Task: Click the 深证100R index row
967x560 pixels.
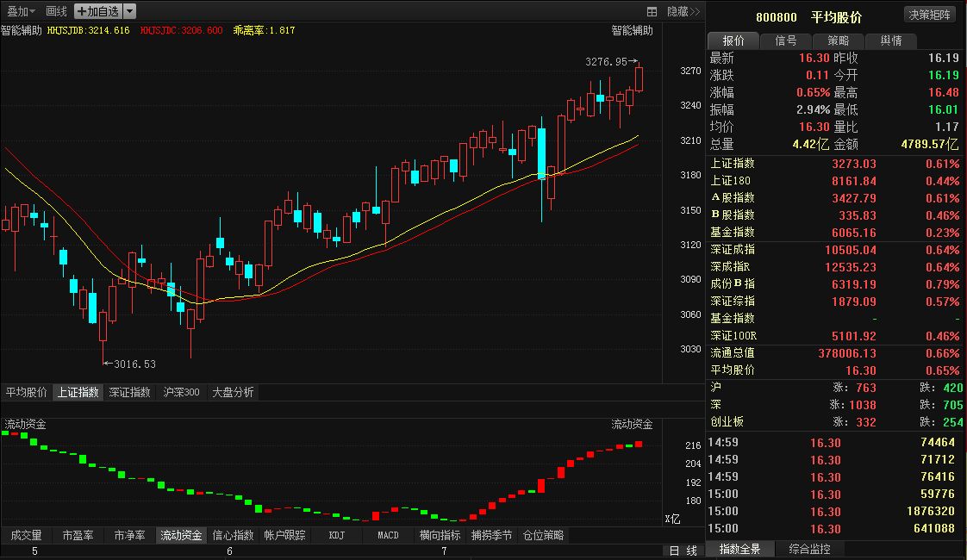Action: [x=835, y=336]
